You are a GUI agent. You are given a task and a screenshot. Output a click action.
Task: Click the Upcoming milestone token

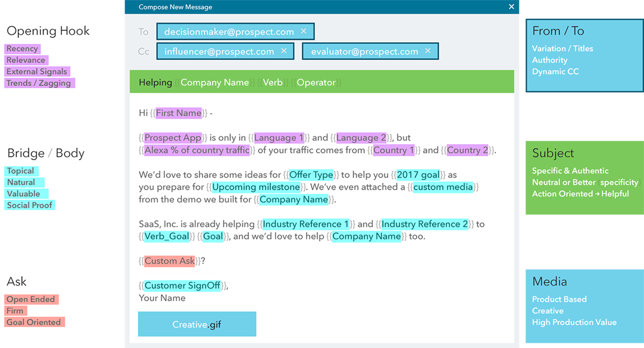pos(256,187)
